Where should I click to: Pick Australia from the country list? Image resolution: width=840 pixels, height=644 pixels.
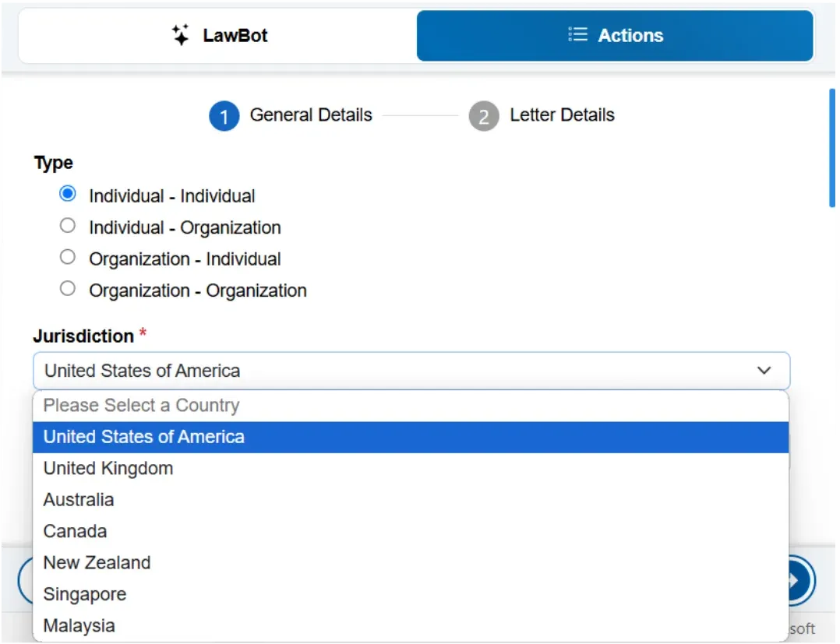pyautogui.click(x=411, y=500)
